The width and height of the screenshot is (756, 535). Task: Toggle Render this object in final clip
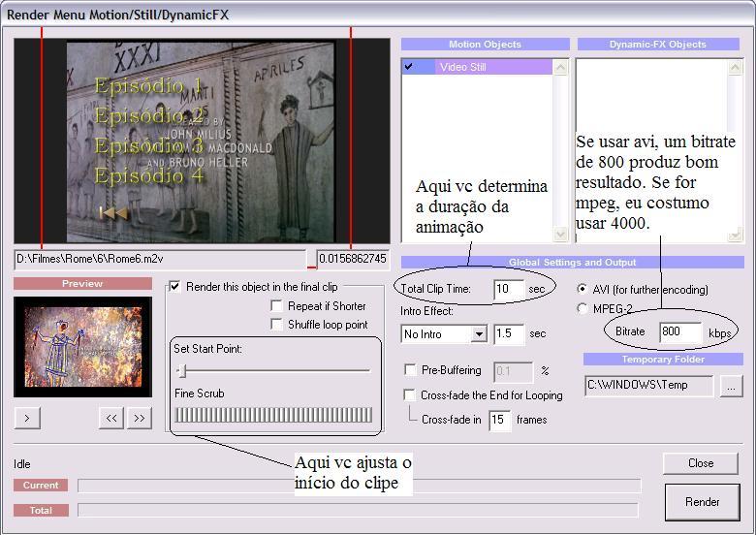[x=175, y=287]
